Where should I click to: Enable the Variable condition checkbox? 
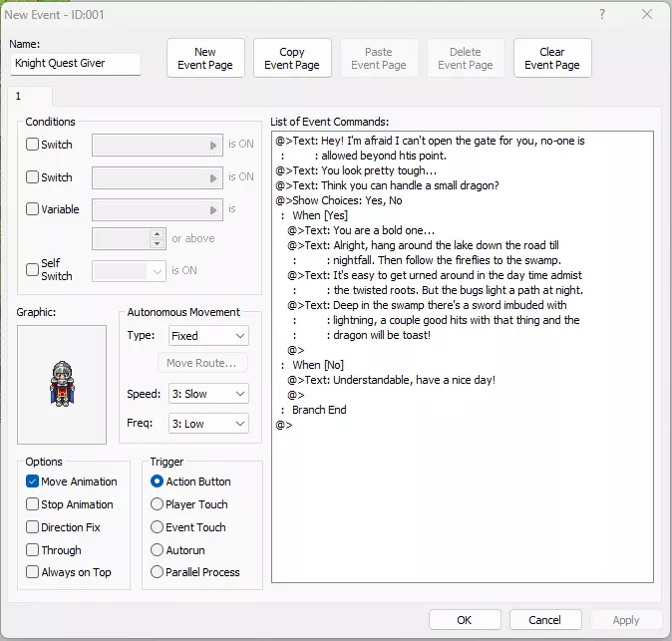(33, 210)
